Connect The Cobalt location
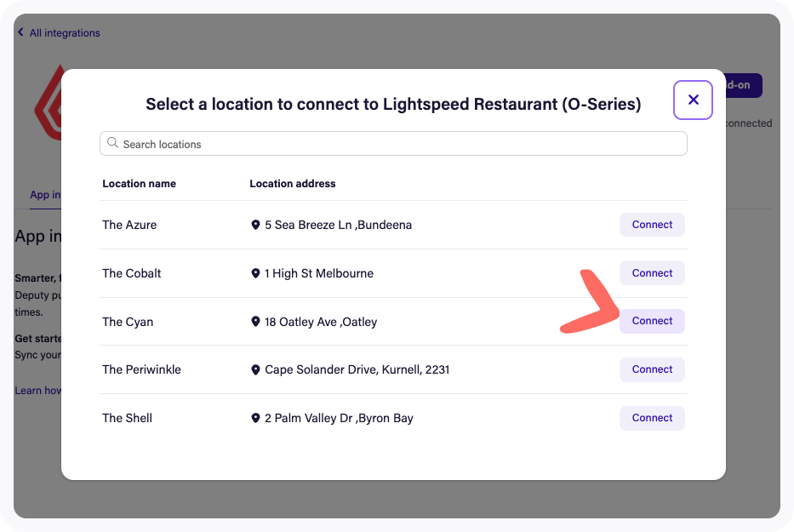Screen dimensions: 794x532 [652, 272]
